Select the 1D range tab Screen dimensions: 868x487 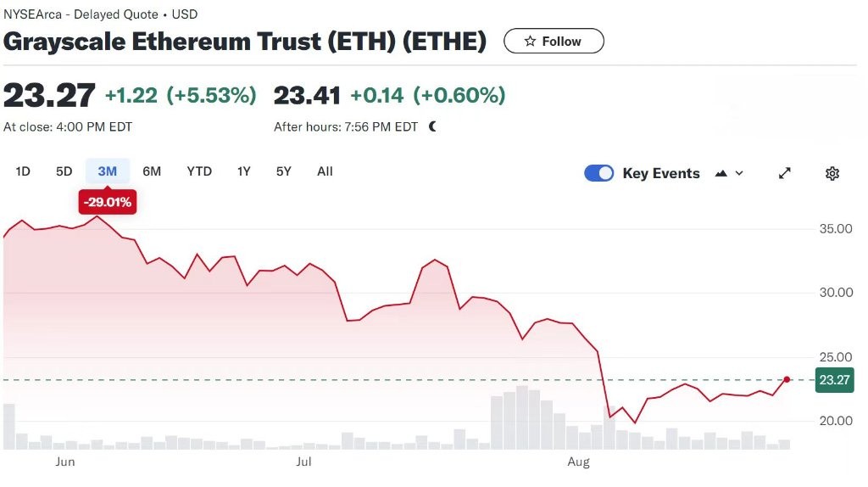23,171
